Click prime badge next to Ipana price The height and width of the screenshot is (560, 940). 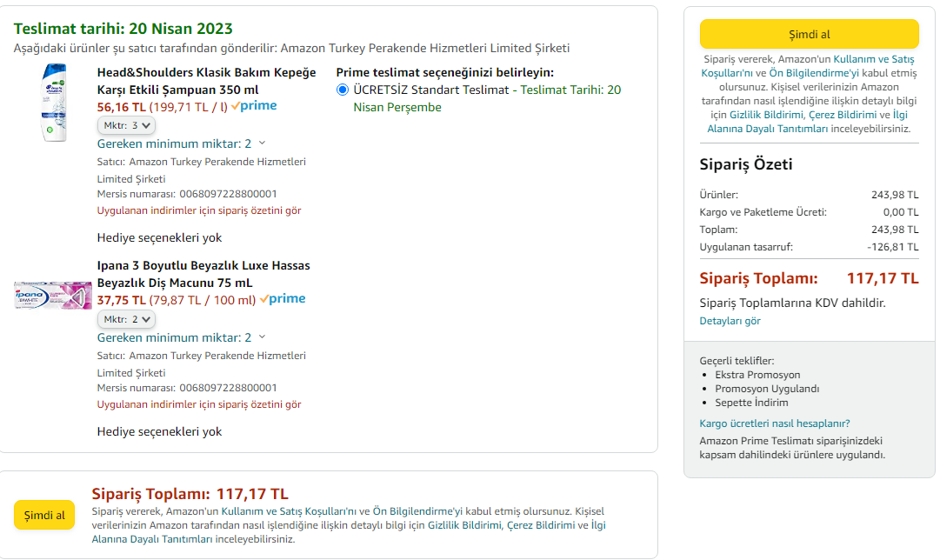click(283, 298)
